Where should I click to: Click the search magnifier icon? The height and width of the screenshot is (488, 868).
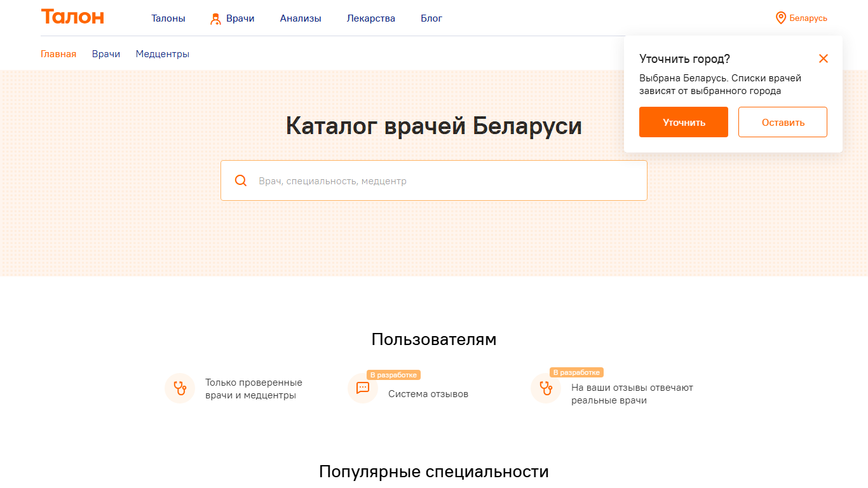(x=241, y=180)
